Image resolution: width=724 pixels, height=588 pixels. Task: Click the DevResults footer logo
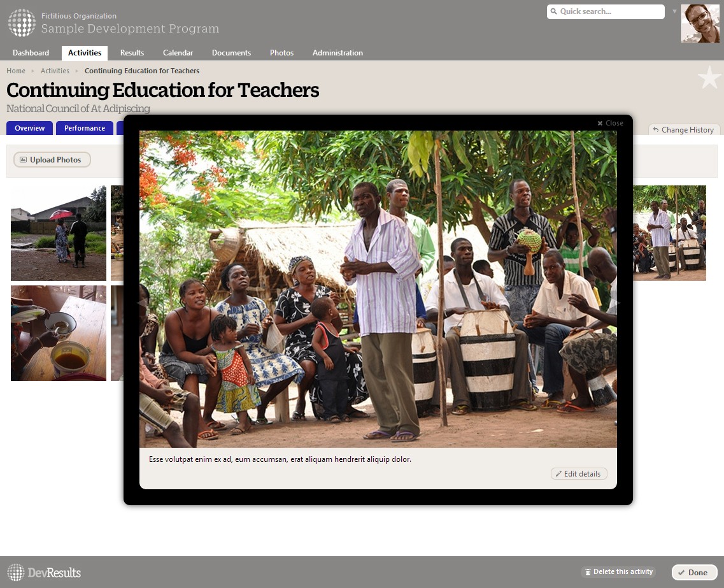point(45,572)
